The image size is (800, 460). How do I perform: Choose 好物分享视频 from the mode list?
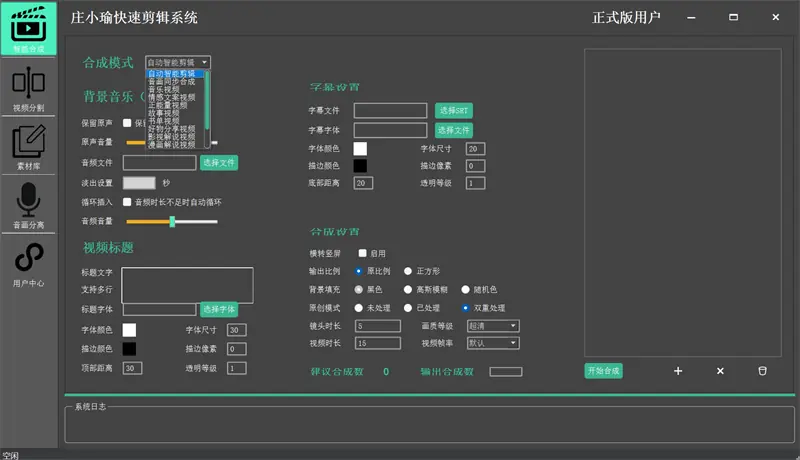click(x=176, y=129)
